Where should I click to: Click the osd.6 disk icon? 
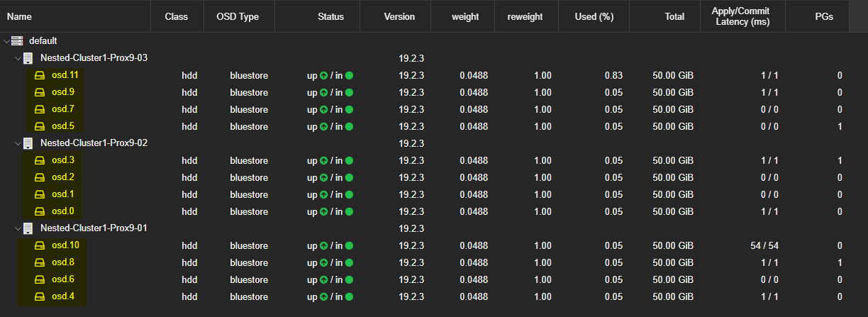(x=40, y=279)
